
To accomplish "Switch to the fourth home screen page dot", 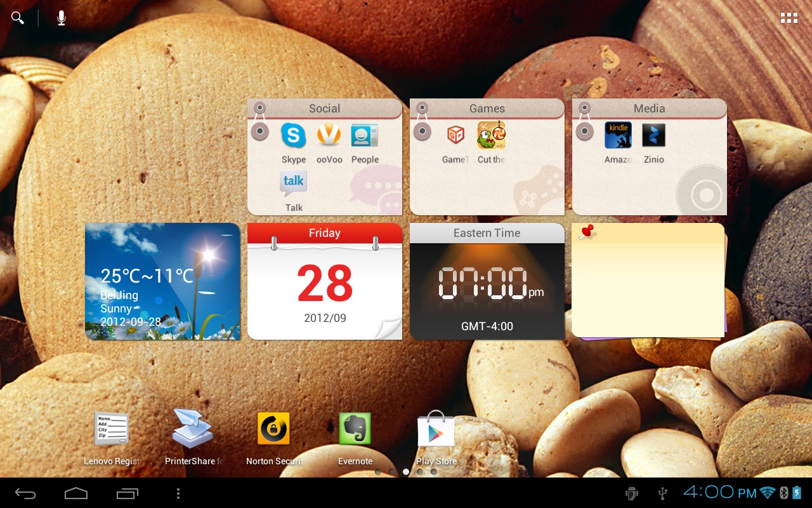I will pos(420,472).
